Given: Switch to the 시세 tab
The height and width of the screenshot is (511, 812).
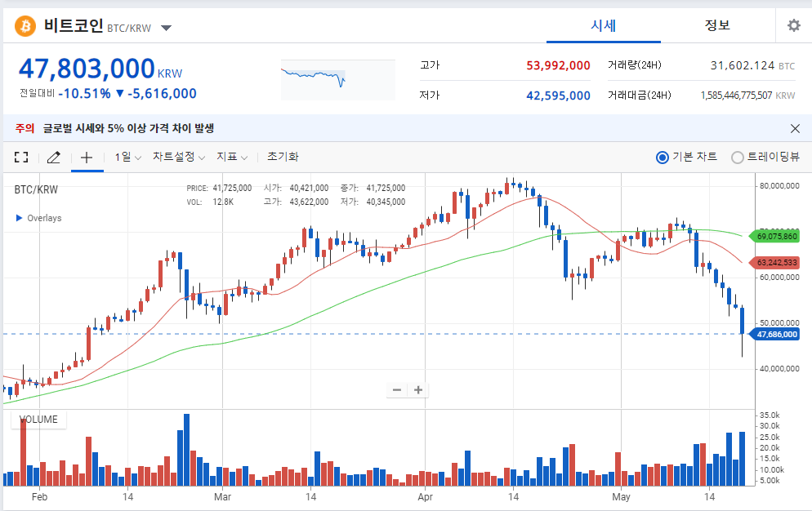Looking at the screenshot, I should (604, 25).
